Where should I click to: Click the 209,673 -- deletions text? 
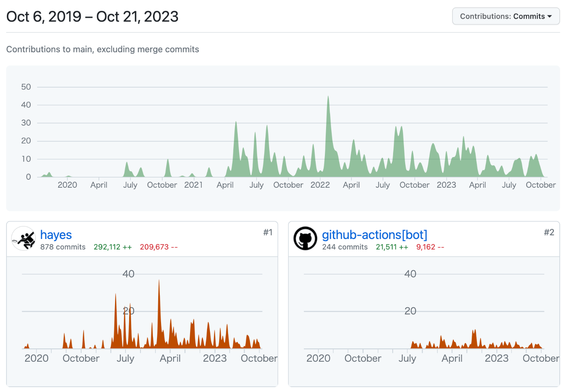(159, 247)
